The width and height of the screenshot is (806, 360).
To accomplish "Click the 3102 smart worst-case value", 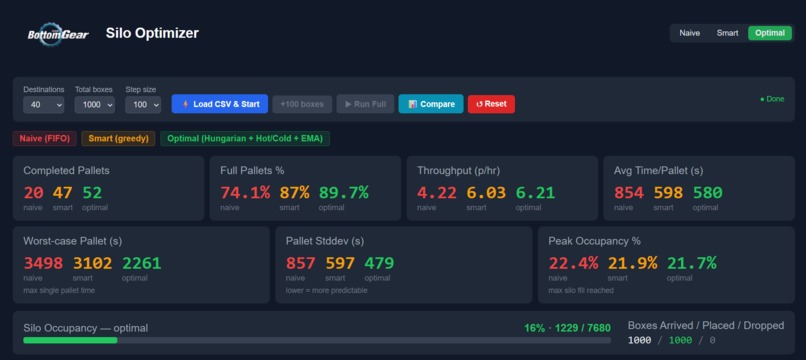I will (x=93, y=263).
